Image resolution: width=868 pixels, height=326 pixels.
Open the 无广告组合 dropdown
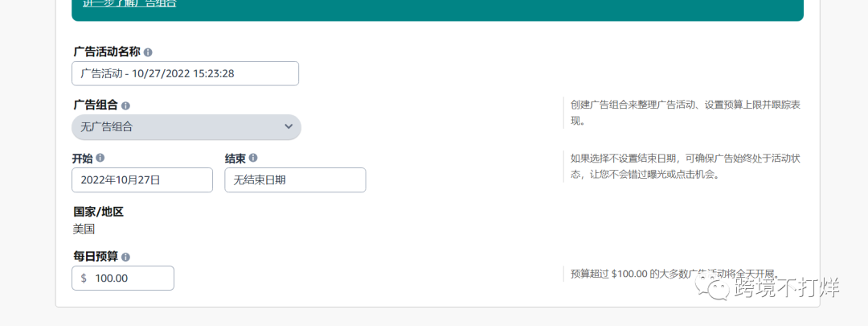(186, 127)
